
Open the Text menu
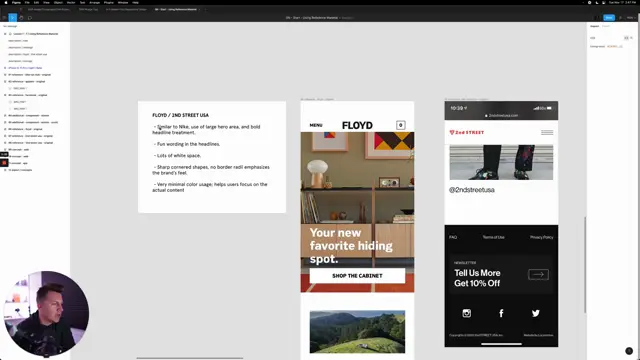(82, 2)
